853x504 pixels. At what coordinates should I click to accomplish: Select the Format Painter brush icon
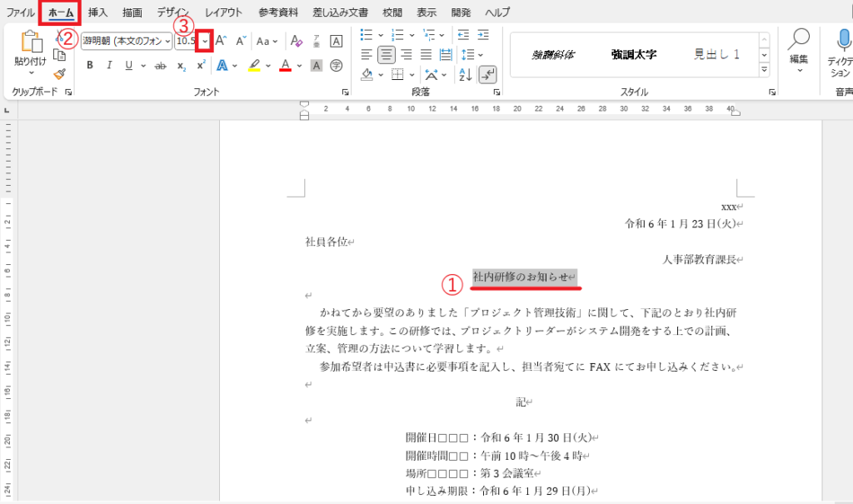pos(59,74)
